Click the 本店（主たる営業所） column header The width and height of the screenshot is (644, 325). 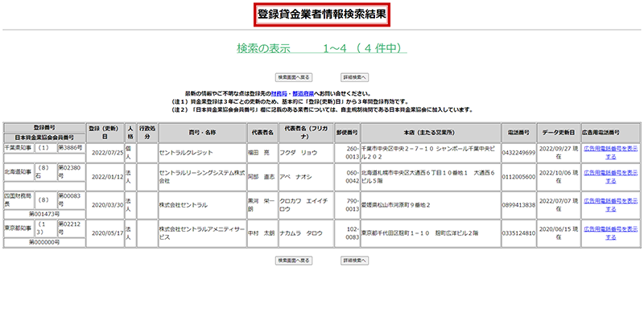(431, 133)
